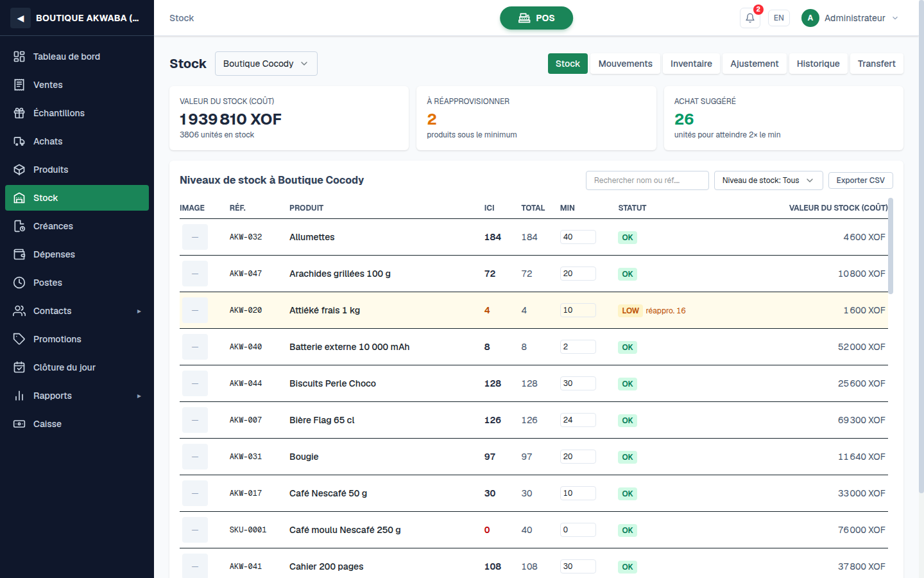The image size is (924, 578).
Task: Click the product name Batterie externe 10 000 mAh
Action: (x=349, y=347)
